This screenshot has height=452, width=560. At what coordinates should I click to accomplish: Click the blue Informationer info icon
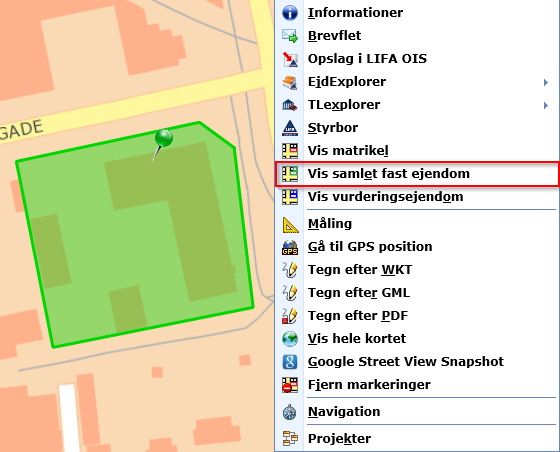(290, 12)
